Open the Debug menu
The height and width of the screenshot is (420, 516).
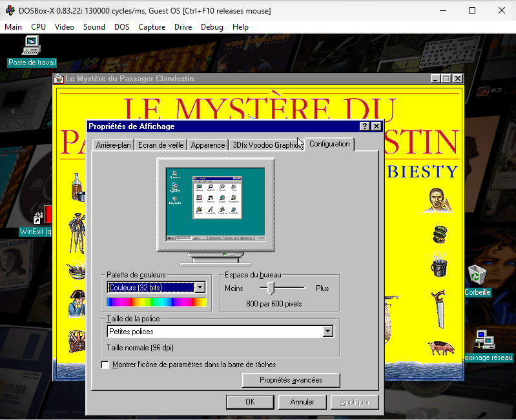pyautogui.click(x=212, y=27)
